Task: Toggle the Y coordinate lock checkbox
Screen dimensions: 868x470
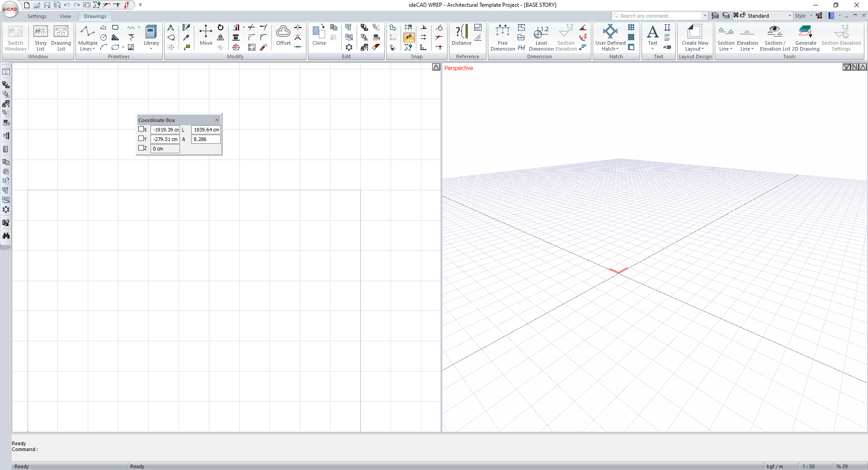Action: point(141,139)
